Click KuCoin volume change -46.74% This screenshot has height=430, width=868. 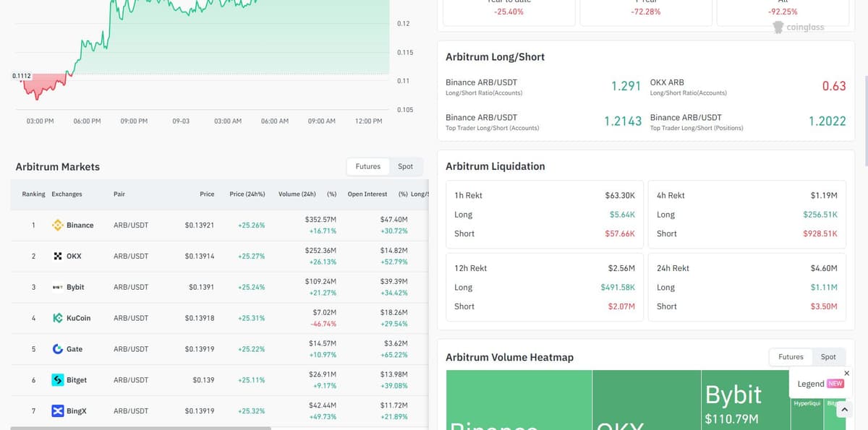point(323,324)
